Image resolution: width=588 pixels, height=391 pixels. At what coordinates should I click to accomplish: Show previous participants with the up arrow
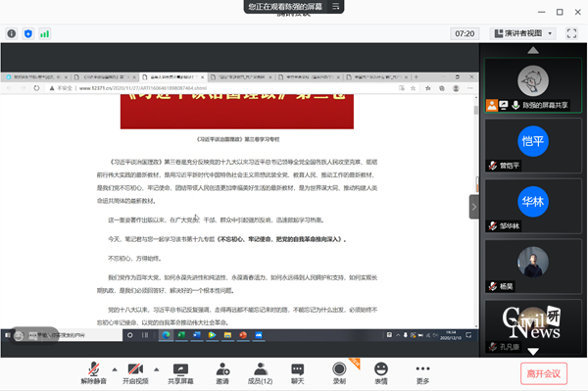(x=533, y=50)
